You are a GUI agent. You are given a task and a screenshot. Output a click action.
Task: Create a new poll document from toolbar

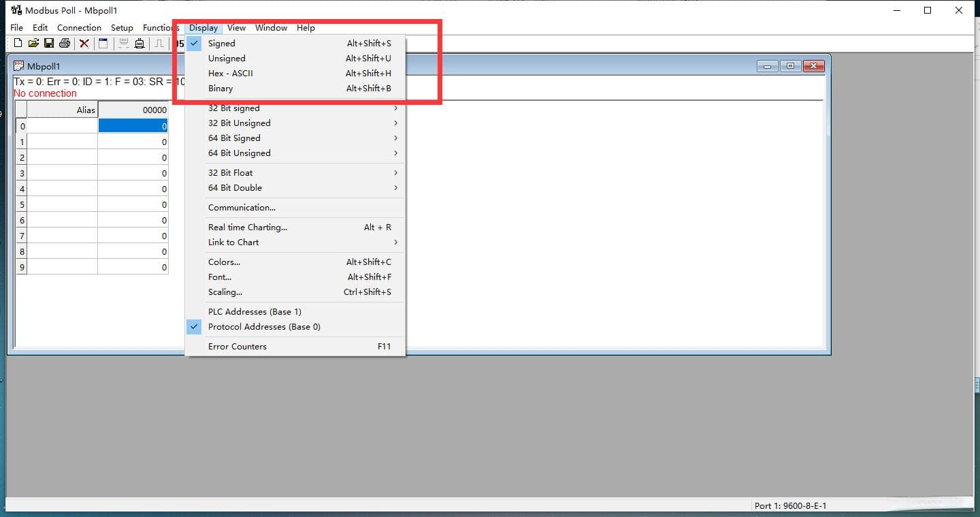tap(18, 44)
